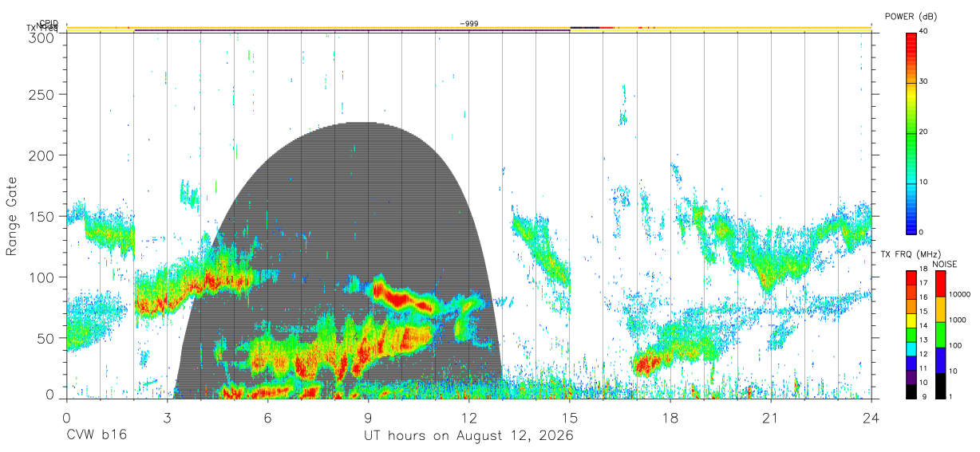
Task: Click the -999 CPID value at top
Action: pyautogui.click(x=469, y=24)
